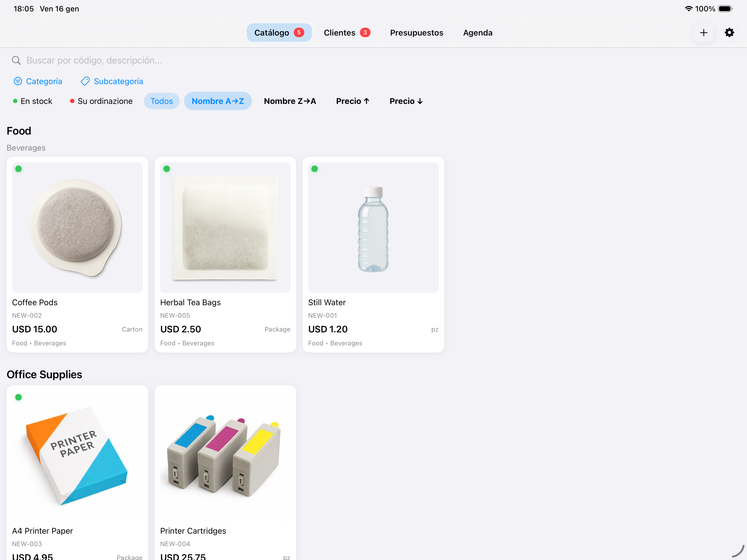Click Food • Beverages under Still Water
This screenshot has height=560, width=747.
(x=335, y=343)
